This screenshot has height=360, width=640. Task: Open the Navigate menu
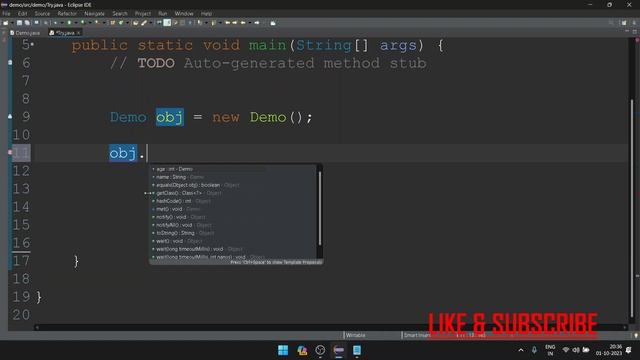click(94, 13)
